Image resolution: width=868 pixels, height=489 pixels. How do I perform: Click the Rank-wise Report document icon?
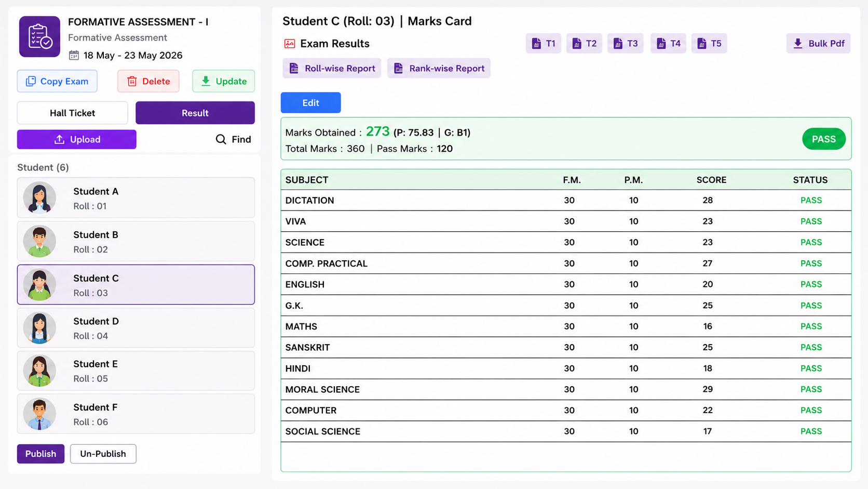coord(398,68)
